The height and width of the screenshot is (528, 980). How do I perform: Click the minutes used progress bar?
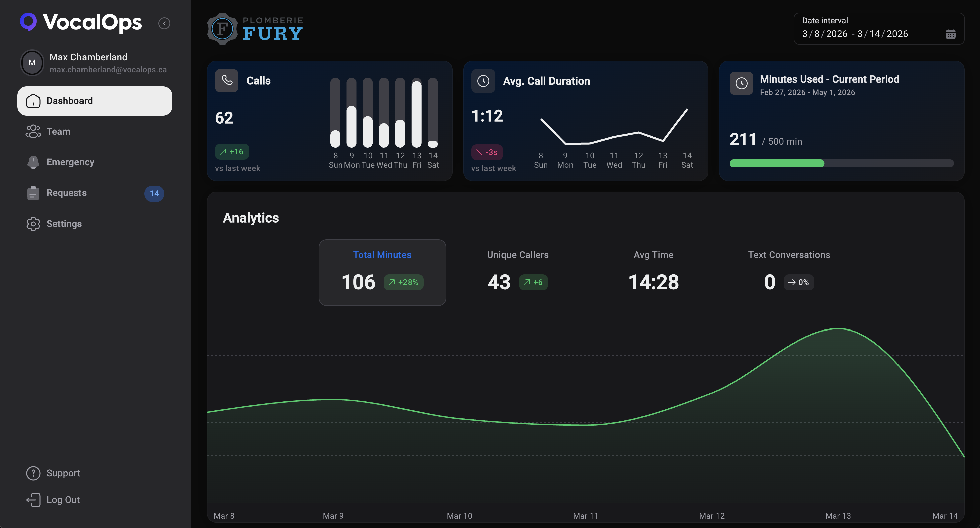coord(841,163)
